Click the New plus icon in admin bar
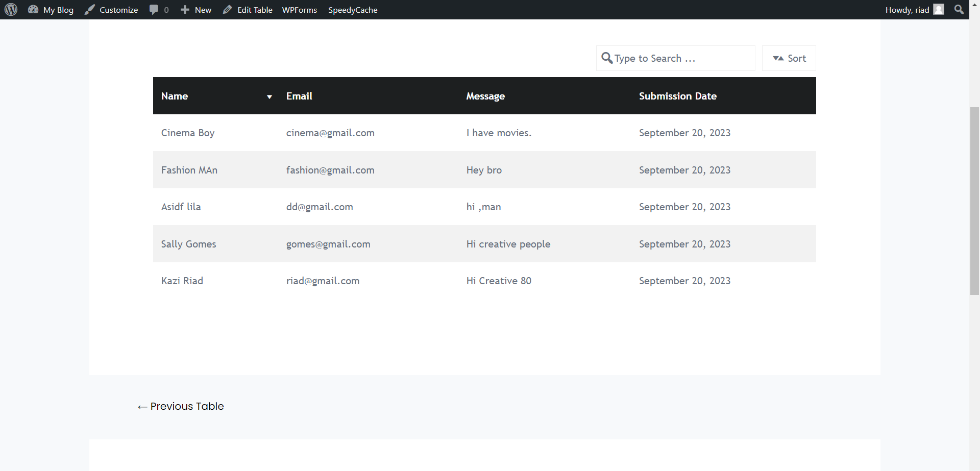The width and height of the screenshot is (980, 471). point(185,9)
